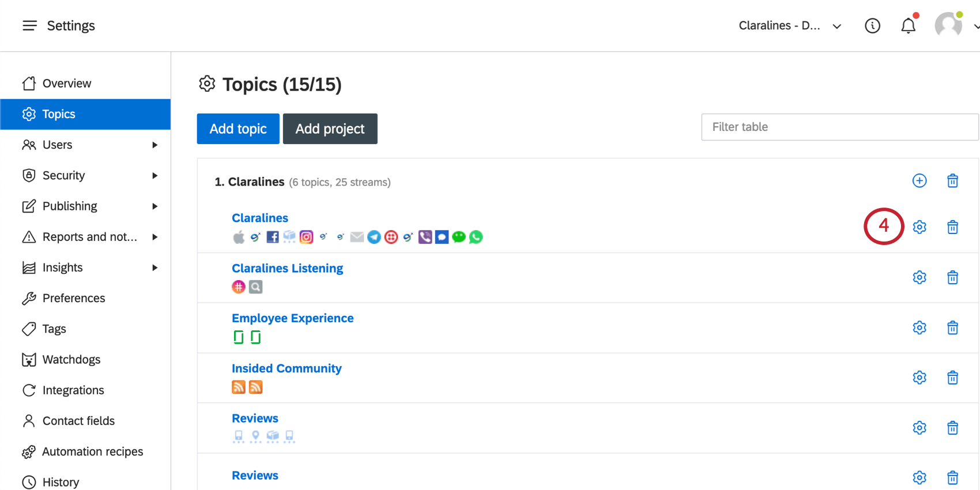The width and height of the screenshot is (980, 490).
Task: Click the Telegram stream icon
Action: point(374,237)
